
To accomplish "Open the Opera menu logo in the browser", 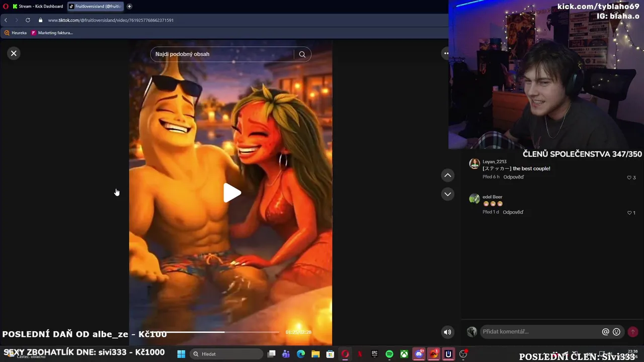I will (6, 7).
